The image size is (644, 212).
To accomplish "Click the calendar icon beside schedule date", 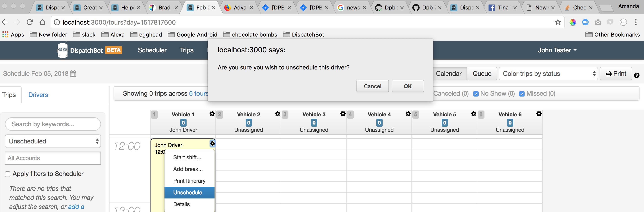I will (x=73, y=74).
